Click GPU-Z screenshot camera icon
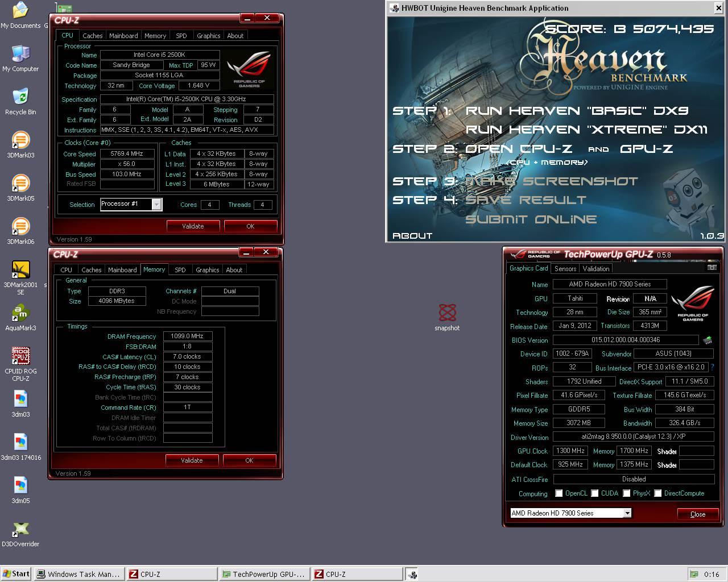The image size is (728, 582). click(x=712, y=268)
